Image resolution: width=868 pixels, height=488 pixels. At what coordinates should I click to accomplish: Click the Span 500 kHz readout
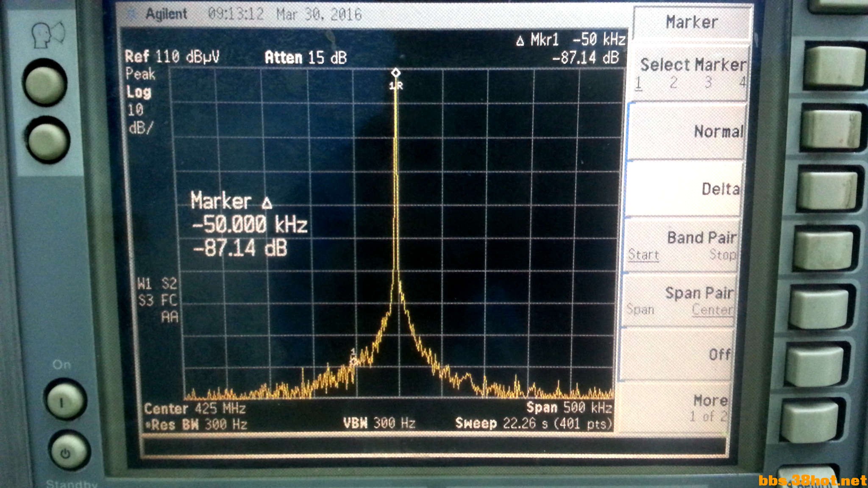[569, 407]
